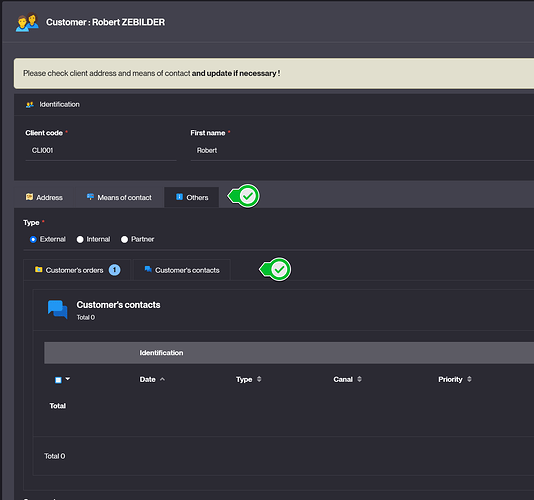Open the Customer's contacts tab
This screenshot has width=534, height=500.
(x=182, y=270)
